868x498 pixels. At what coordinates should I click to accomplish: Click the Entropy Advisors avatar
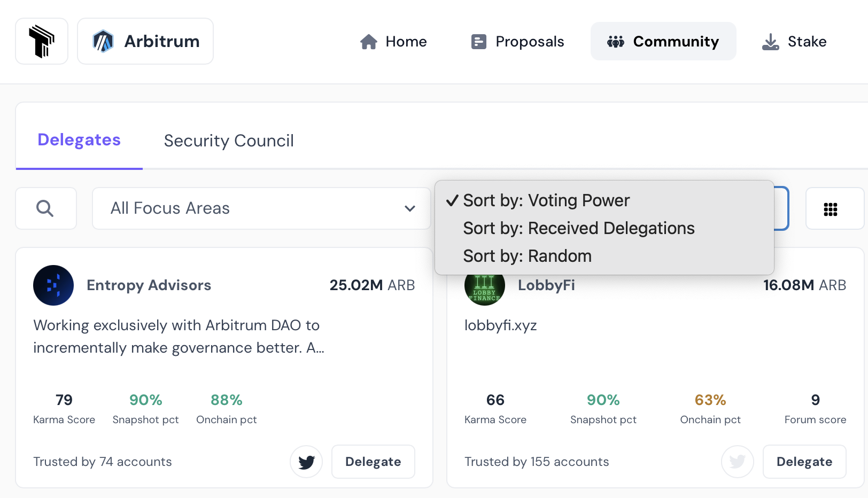coord(53,285)
